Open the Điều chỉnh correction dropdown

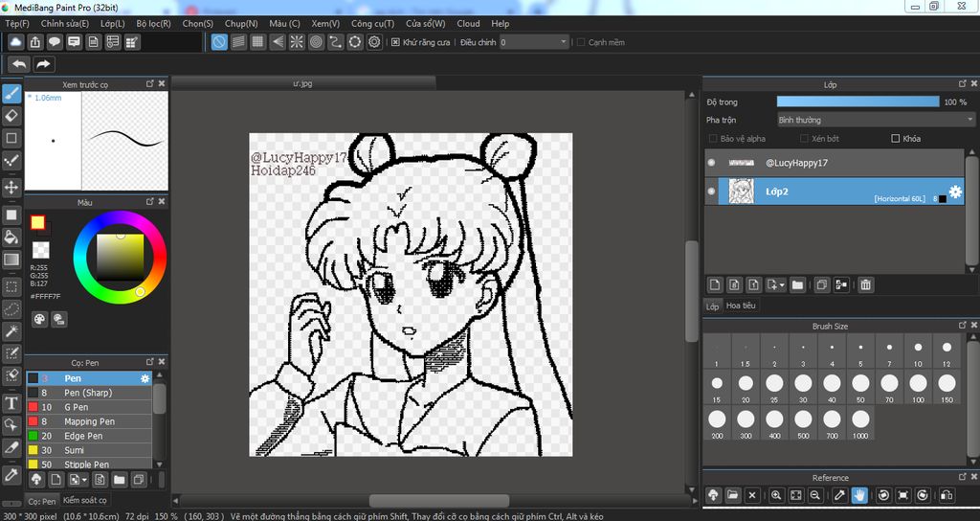tap(534, 42)
